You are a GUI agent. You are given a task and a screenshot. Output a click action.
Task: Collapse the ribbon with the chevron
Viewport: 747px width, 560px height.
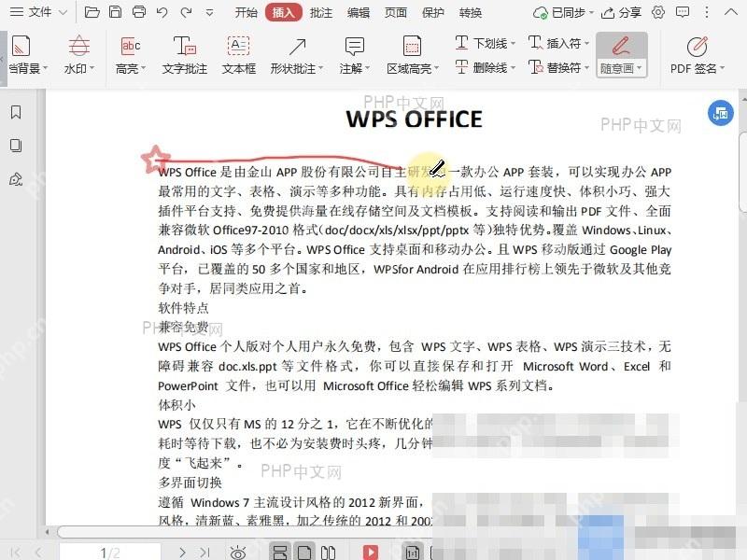[x=731, y=12]
